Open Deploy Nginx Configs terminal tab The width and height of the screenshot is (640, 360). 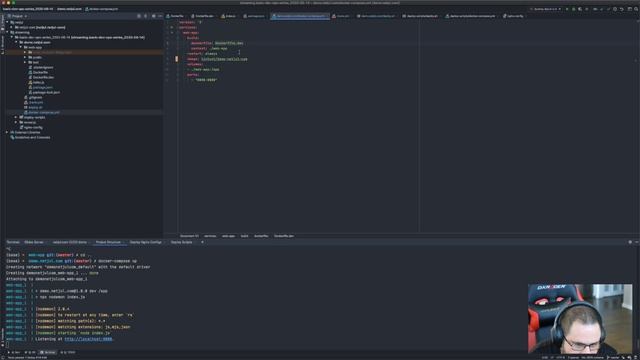coord(146,242)
